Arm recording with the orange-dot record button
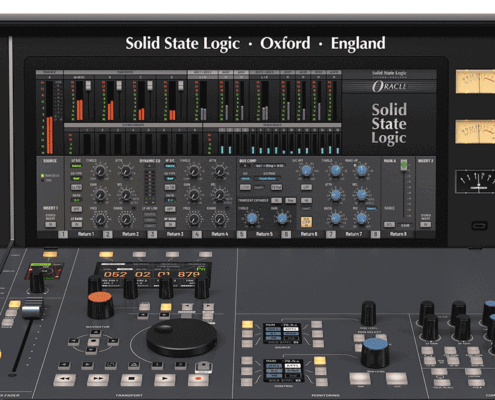Screen dimensions: 495x400 [x=198, y=379]
